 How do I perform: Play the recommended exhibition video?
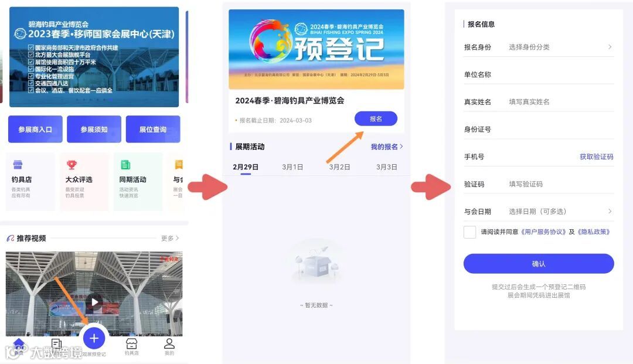(94, 302)
